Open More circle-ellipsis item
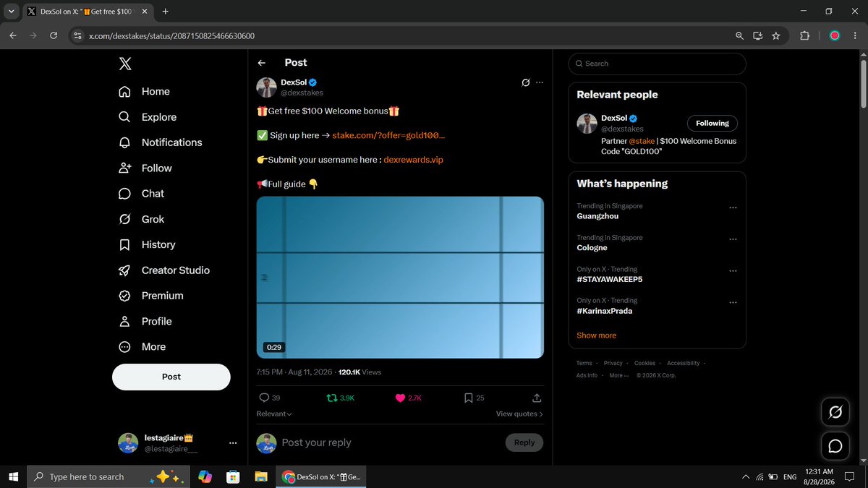This screenshot has height=488, width=868. tap(142, 347)
